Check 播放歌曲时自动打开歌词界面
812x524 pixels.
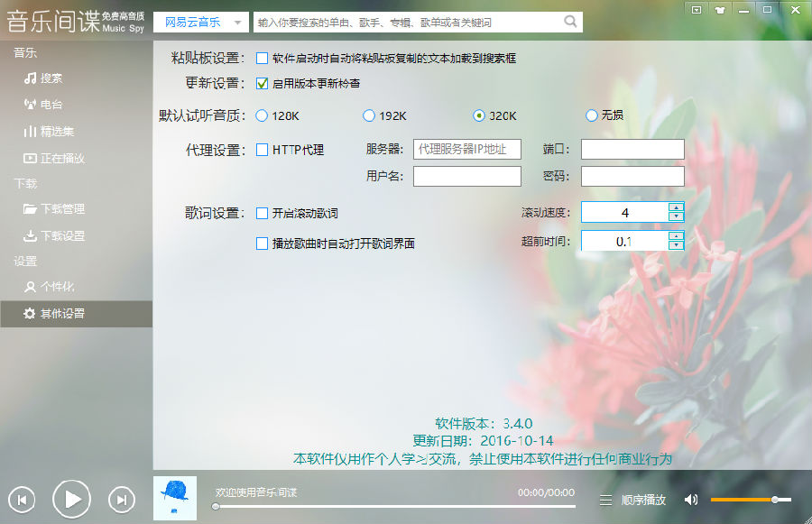tap(263, 243)
